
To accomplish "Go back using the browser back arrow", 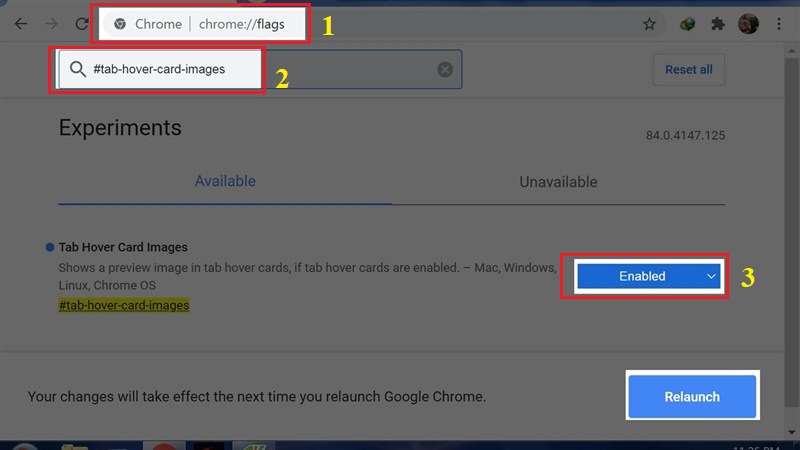I will click(x=21, y=23).
